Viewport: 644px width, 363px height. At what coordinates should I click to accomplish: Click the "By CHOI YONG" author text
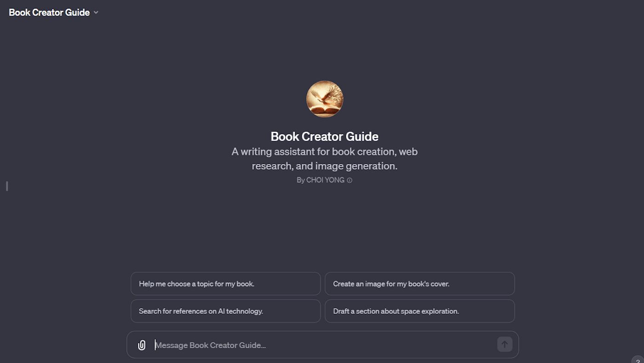[x=321, y=180]
